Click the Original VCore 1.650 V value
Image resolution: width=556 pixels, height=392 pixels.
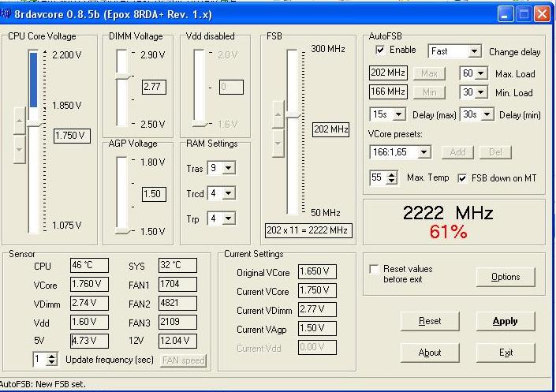317,271
